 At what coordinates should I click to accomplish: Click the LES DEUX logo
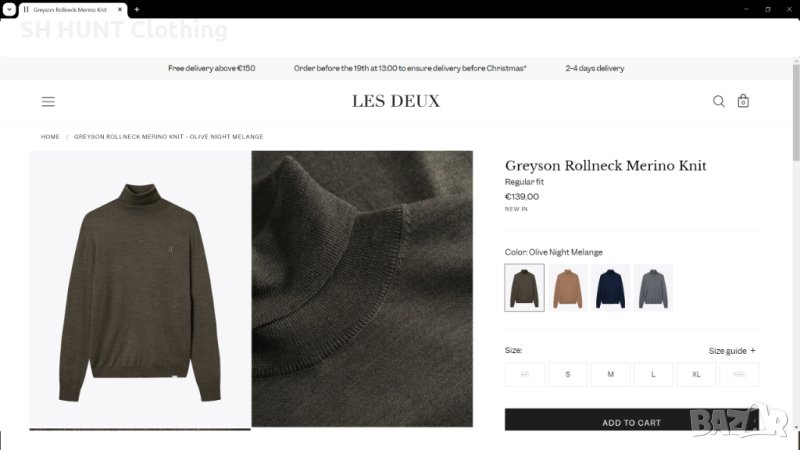396,101
